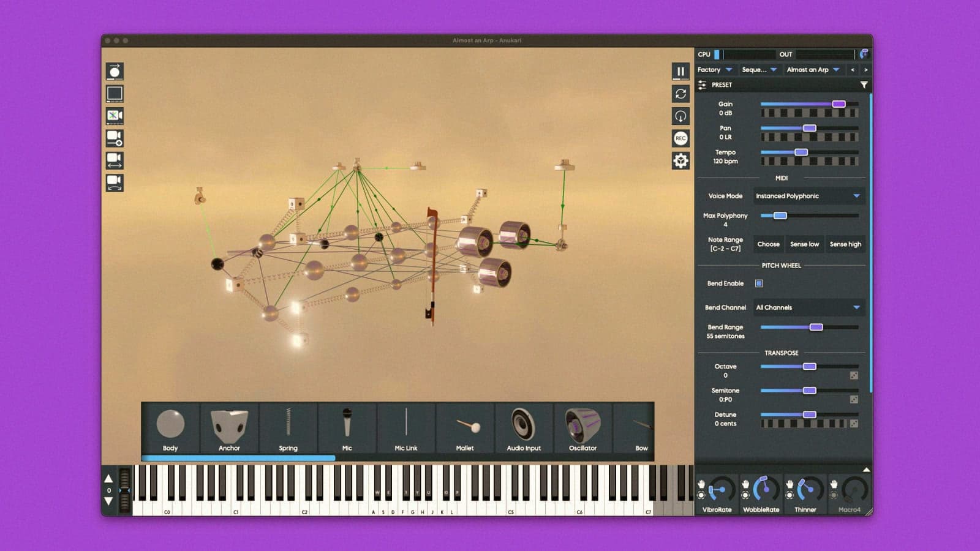Select the Anchor object in palette
Viewport: 980px width, 551px height.
230,429
